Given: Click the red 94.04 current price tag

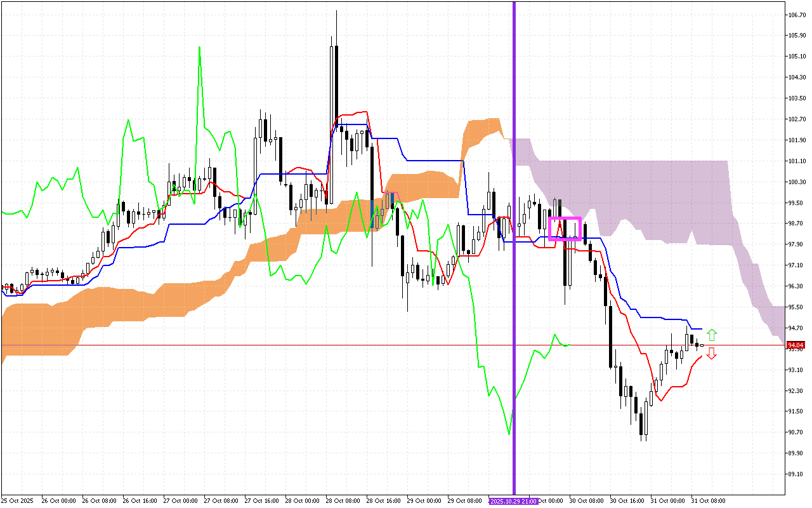Looking at the screenshot, I should (x=795, y=345).
